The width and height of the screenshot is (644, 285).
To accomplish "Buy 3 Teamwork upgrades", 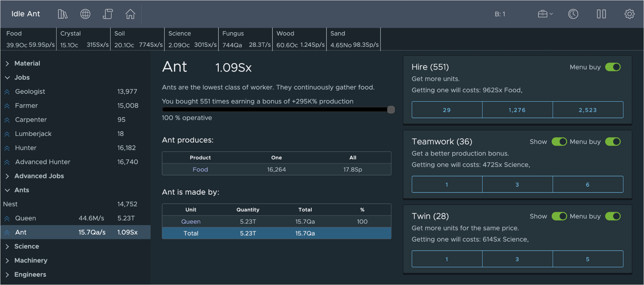I will [x=517, y=184].
